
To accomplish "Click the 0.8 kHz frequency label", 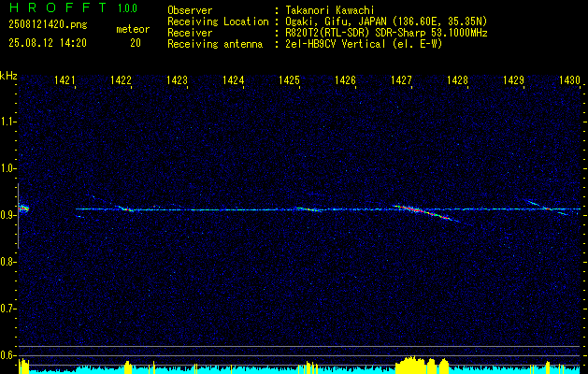I will click(7, 262).
